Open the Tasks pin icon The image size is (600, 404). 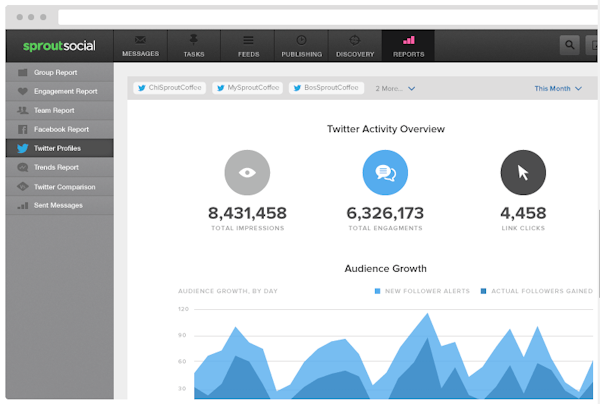coord(195,40)
